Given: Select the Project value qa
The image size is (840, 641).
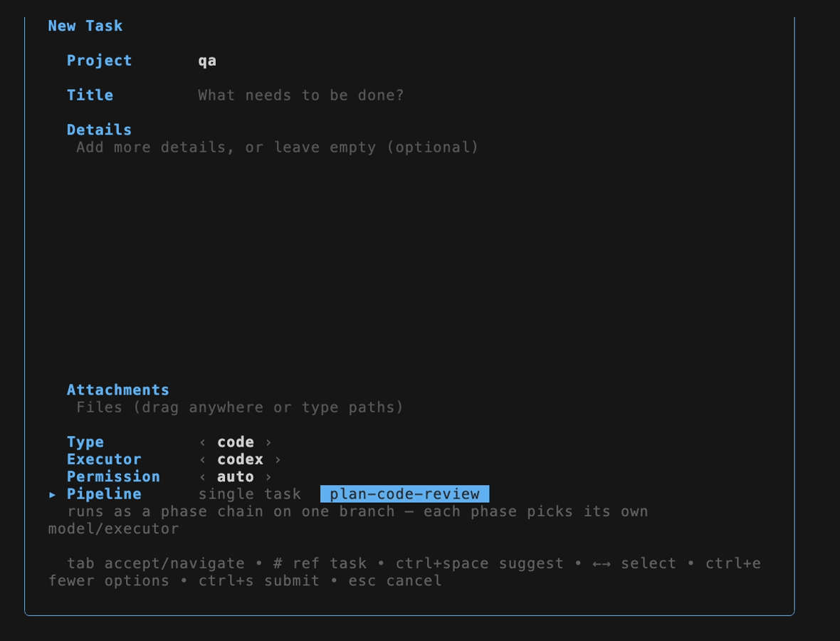Looking at the screenshot, I should click(207, 61).
